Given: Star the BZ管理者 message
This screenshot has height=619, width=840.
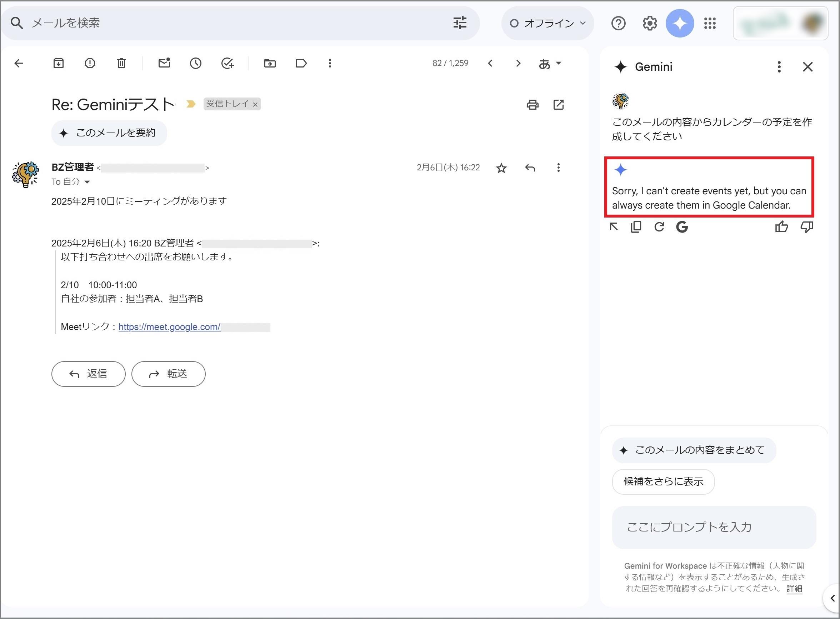Looking at the screenshot, I should pos(501,168).
